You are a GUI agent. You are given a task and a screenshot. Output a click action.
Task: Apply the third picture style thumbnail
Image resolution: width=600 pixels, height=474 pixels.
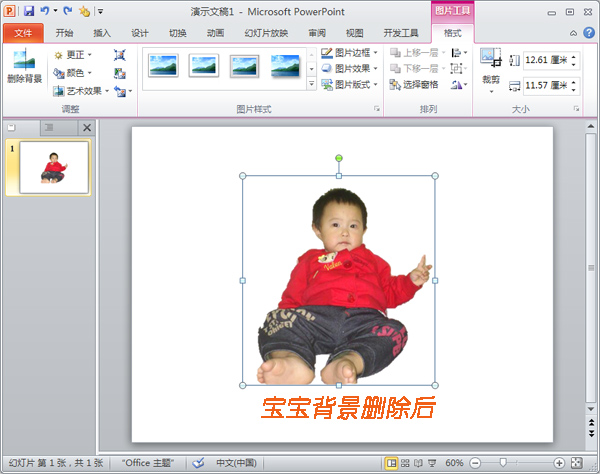(x=245, y=66)
